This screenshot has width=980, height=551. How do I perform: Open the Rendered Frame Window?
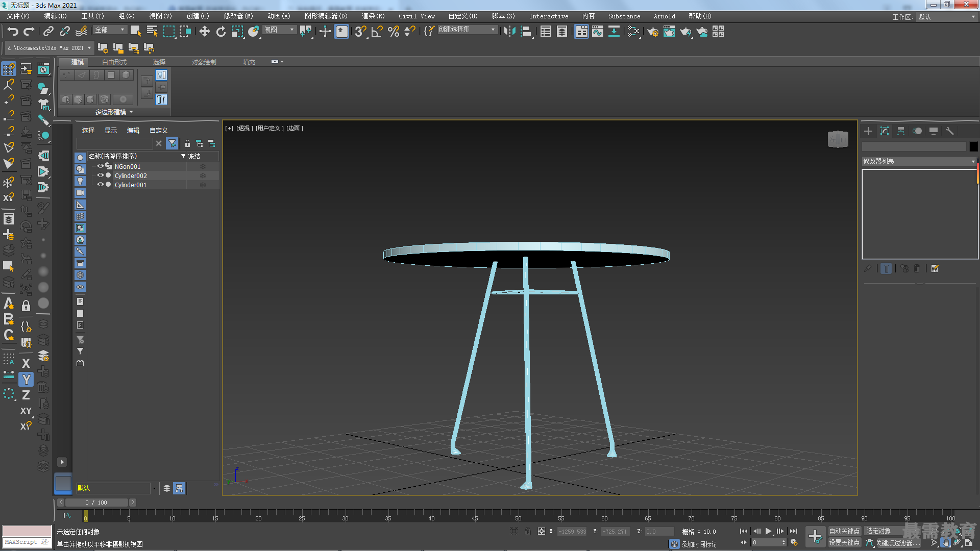(x=669, y=32)
